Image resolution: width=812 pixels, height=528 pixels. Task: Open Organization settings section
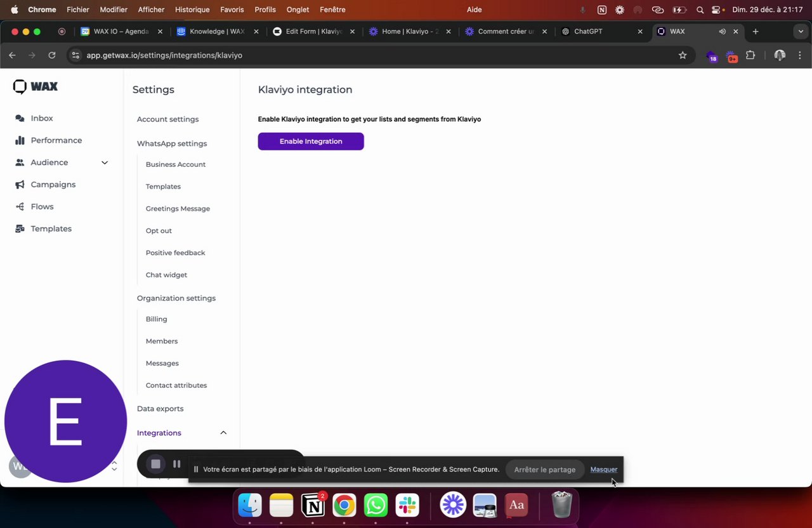coord(176,298)
